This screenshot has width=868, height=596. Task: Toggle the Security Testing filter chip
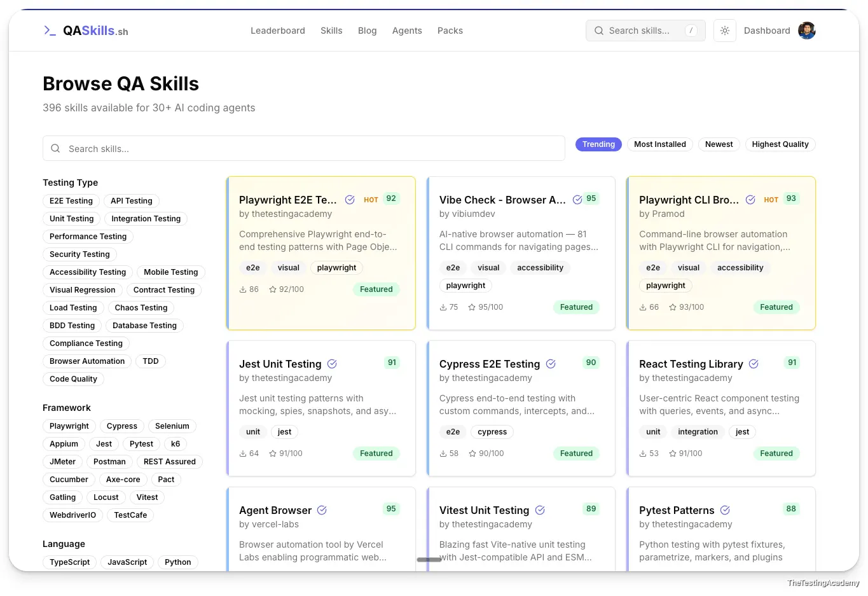pos(79,254)
